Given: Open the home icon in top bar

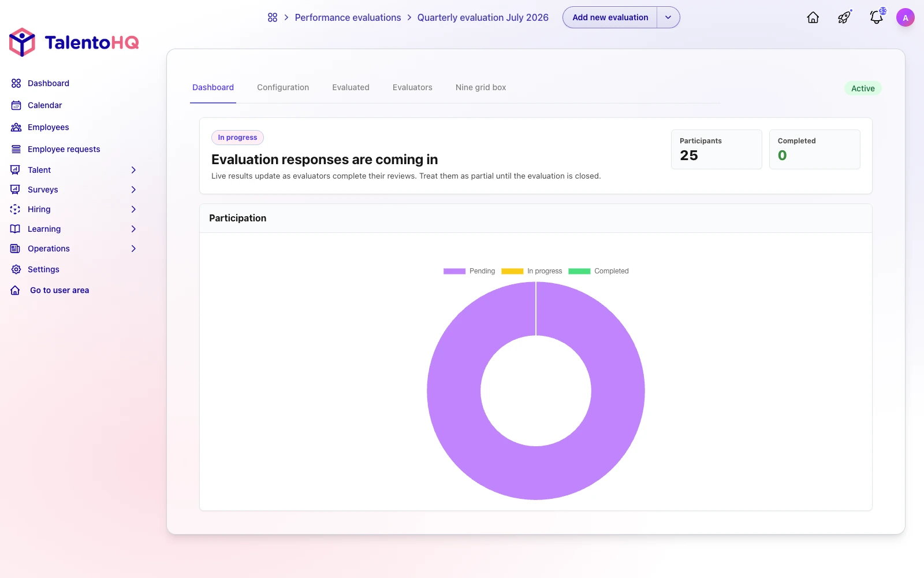Looking at the screenshot, I should tap(813, 17).
